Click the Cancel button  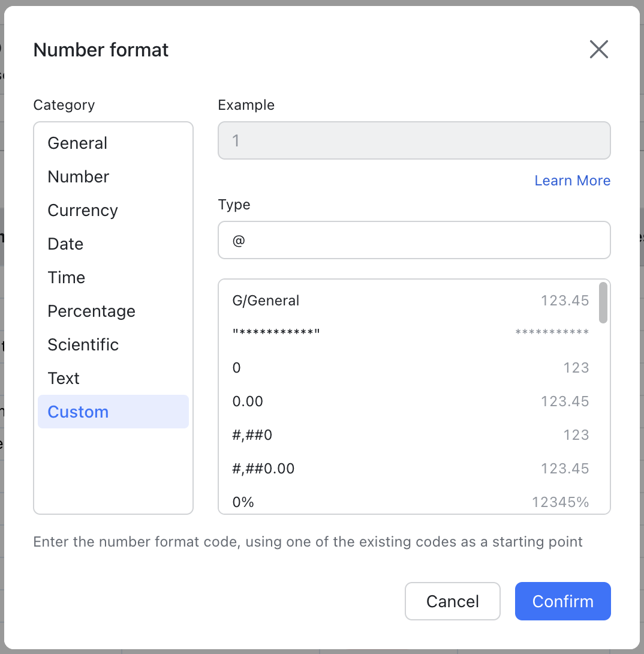pyautogui.click(x=452, y=601)
